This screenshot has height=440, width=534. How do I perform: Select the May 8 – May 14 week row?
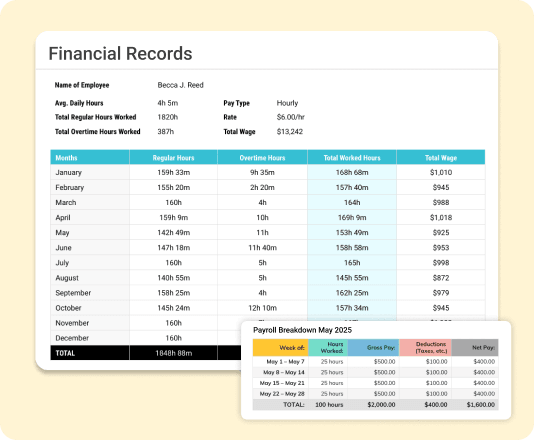(x=375, y=372)
